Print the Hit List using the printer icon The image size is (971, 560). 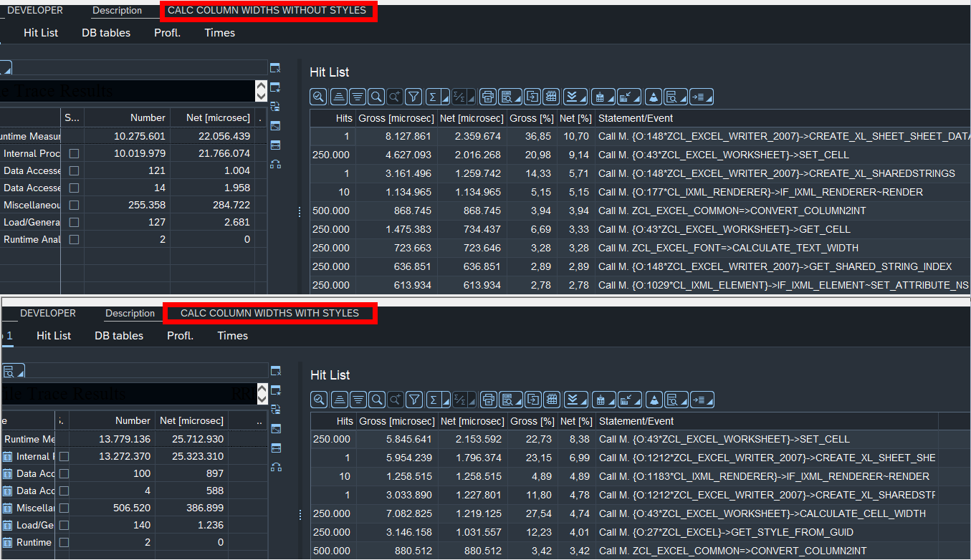coord(488,96)
